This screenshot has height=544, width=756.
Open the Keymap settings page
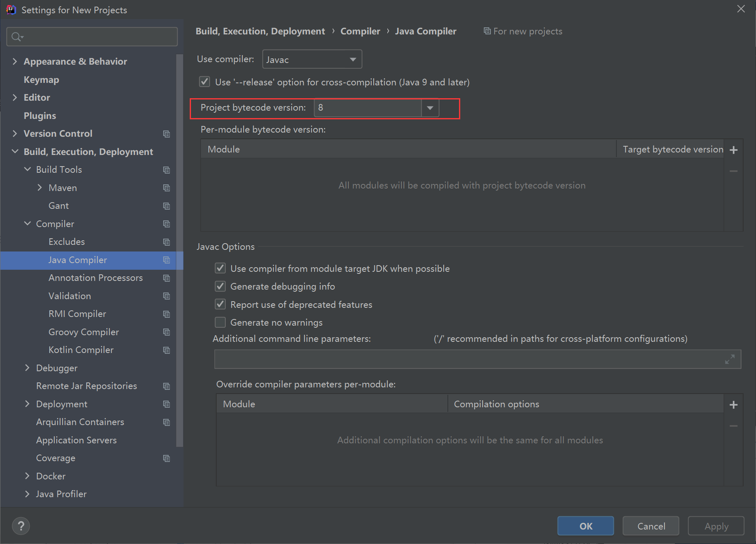pos(41,80)
